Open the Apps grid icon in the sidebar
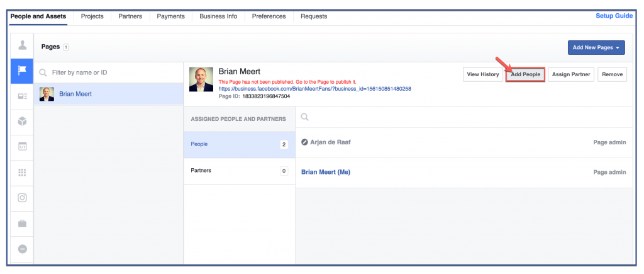This screenshot has height=274, width=644. 22,173
